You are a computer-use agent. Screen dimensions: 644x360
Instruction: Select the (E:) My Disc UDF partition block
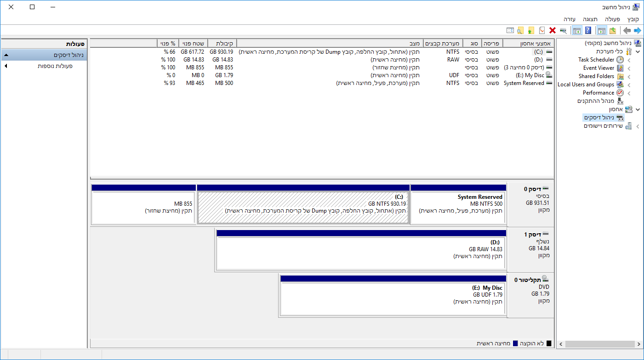tap(393, 296)
